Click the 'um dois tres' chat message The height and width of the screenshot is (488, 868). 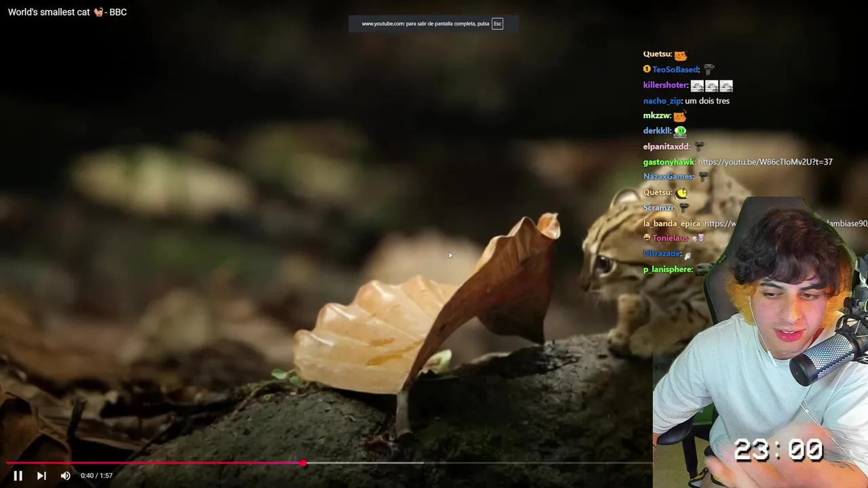[x=707, y=101]
